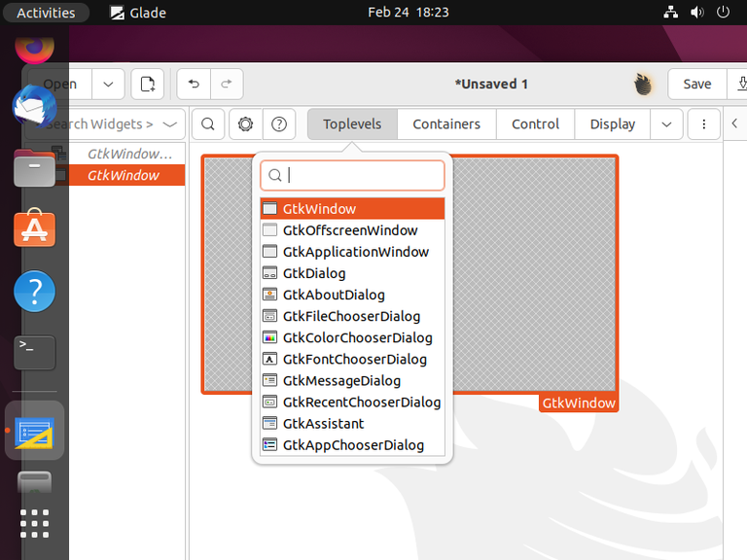Click the GtkAboutDialog icon
747x560 pixels.
pos(269,295)
